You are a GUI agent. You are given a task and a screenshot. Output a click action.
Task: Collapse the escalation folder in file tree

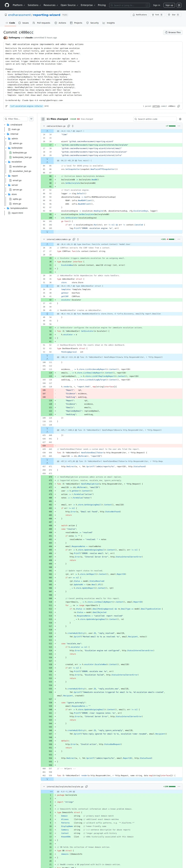tap(6, 162)
